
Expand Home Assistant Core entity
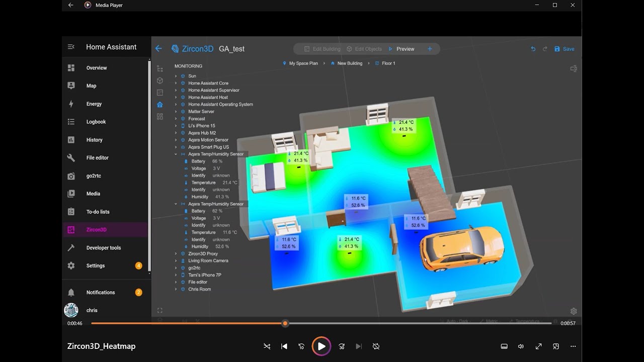(x=176, y=83)
